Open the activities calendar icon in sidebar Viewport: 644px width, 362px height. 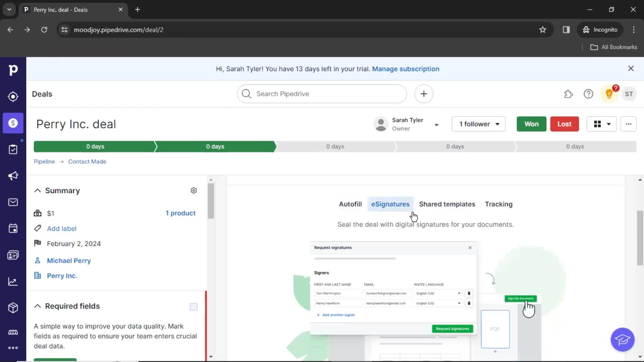13,229
